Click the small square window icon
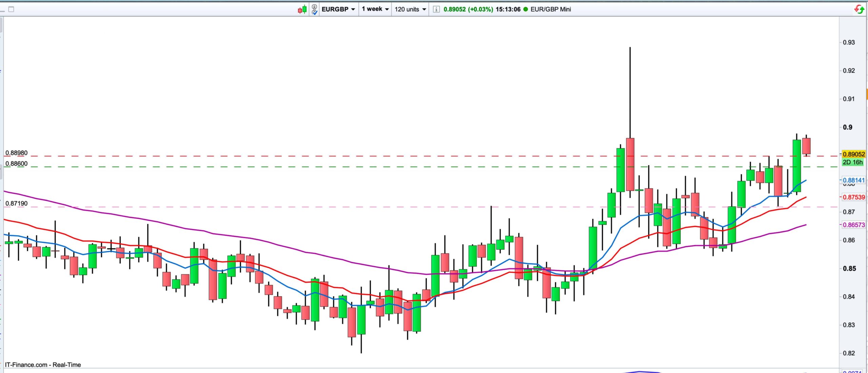Viewport: 868px width, 373px height. click(x=11, y=9)
